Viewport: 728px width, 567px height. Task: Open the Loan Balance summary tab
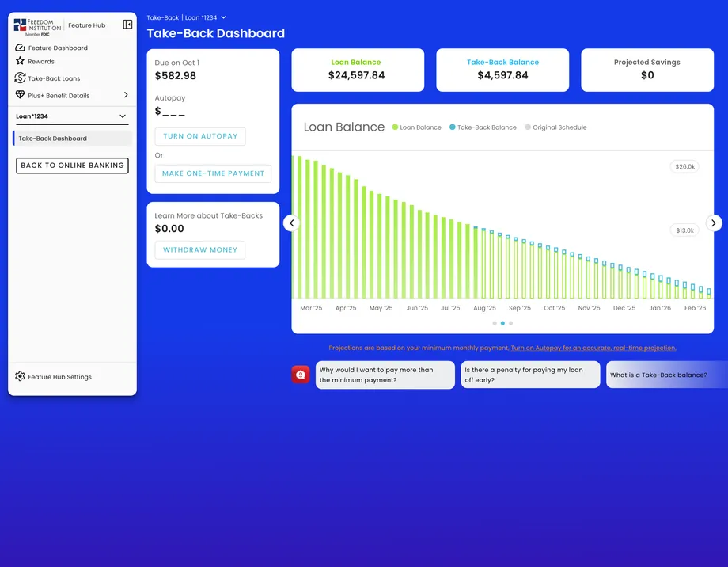click(x=357, y=70)
